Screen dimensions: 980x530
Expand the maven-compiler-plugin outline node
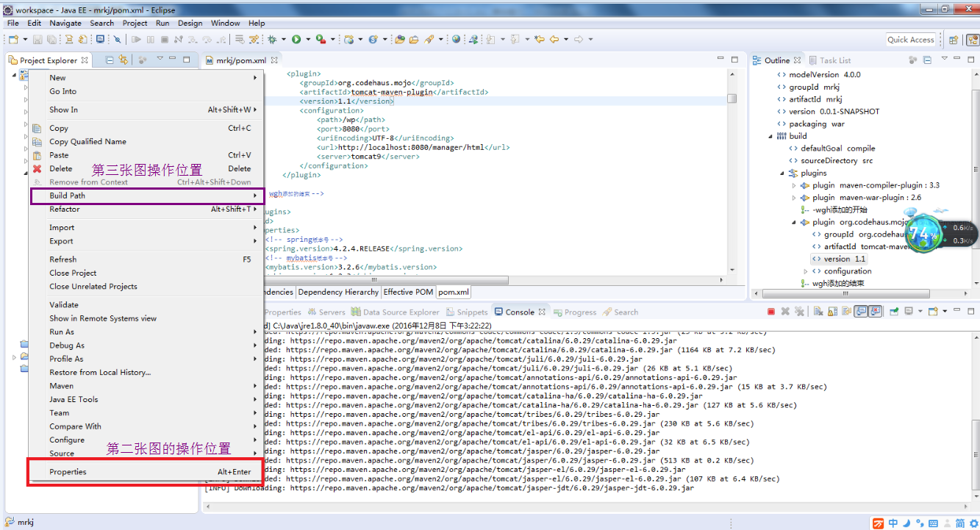coord(794,185)
